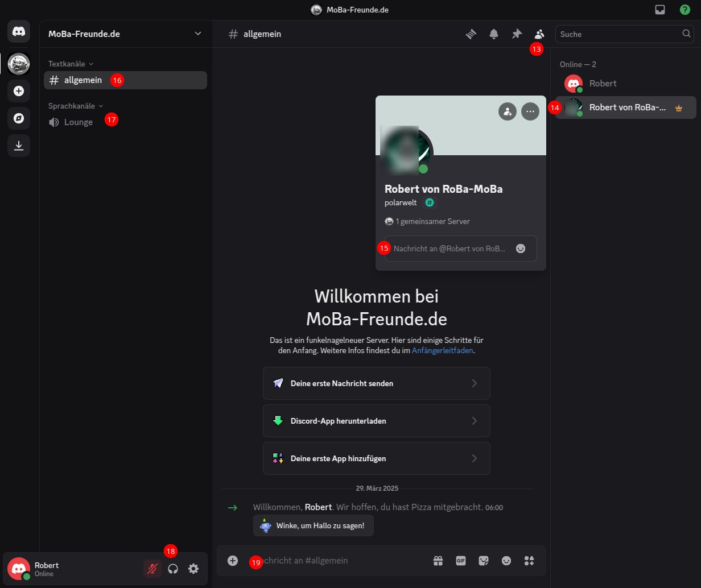Screen dimensions: 701x588
Task: Collapse the Textkanäle category
Action: pyautogui.click(x=71, y=64)
